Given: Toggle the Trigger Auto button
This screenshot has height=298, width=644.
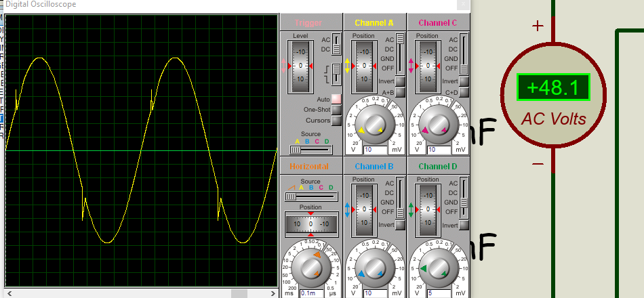Looking at the screenshot, I should pyautogui.click(x=336, y=99).
